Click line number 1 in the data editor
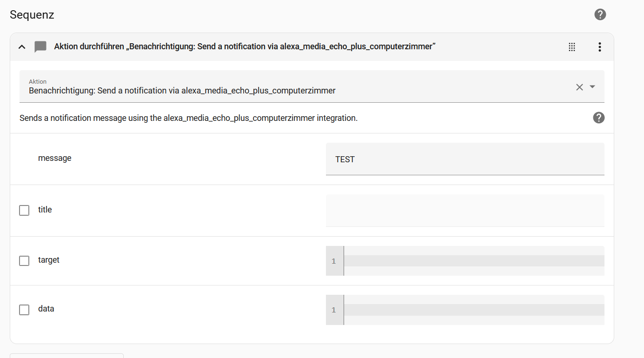 (334, 310)
